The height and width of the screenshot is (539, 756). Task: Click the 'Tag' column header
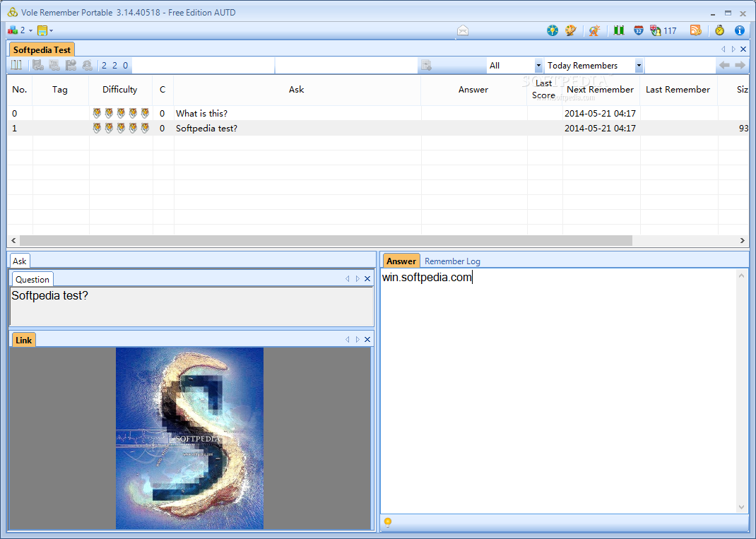[60, 90]
